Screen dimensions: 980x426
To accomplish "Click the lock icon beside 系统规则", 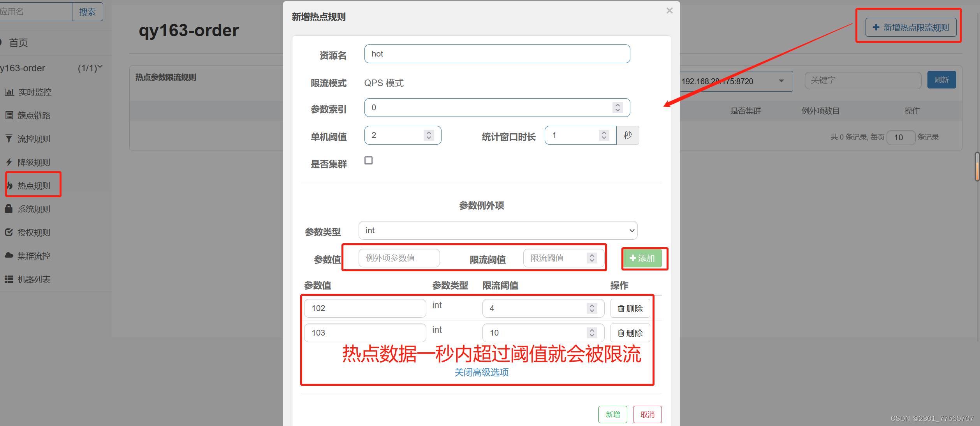I will tap(9, 209).
